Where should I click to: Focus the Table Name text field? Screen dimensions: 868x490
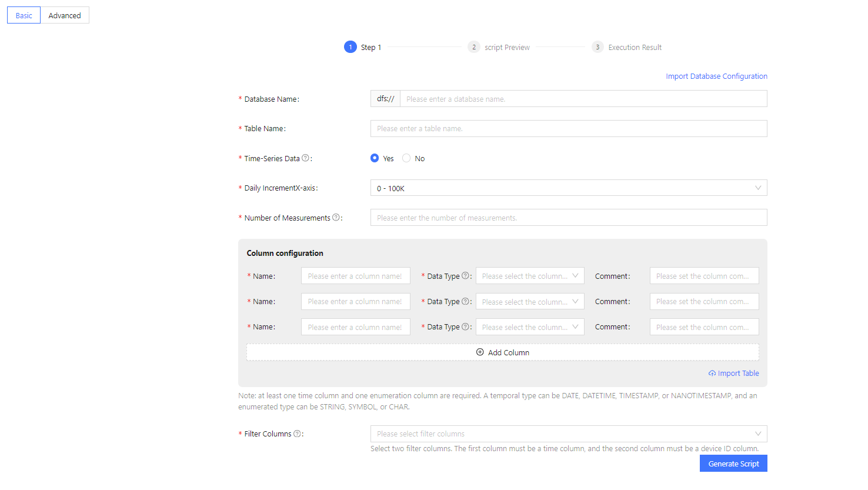click(x=568, y=129)
